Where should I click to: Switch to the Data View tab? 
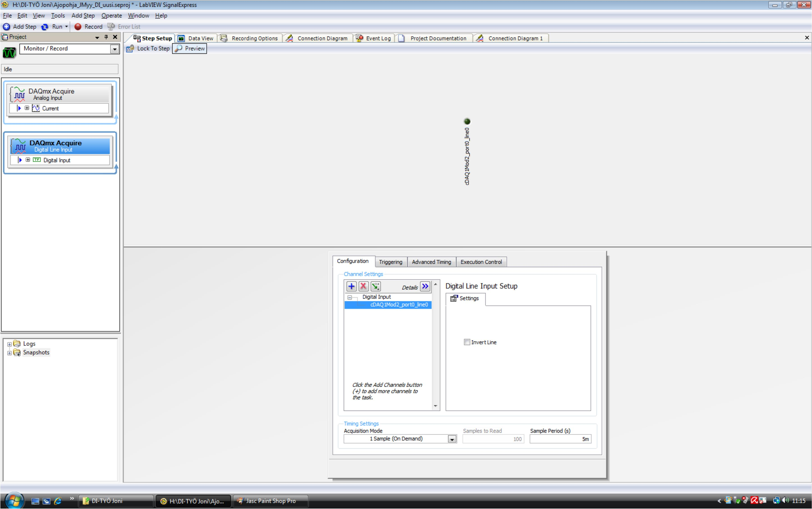click(x=196, y=38)
